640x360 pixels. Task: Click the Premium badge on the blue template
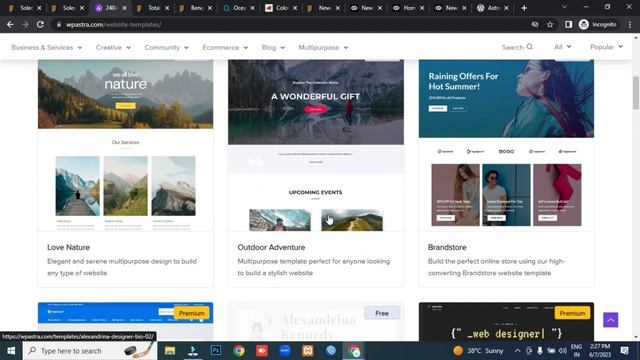point(191,313)
